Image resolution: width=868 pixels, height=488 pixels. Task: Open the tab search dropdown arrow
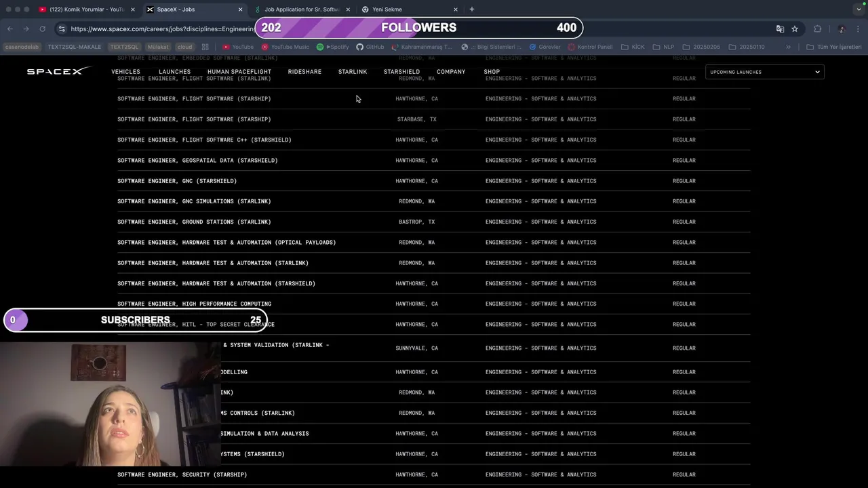click(x=859, y=9)
